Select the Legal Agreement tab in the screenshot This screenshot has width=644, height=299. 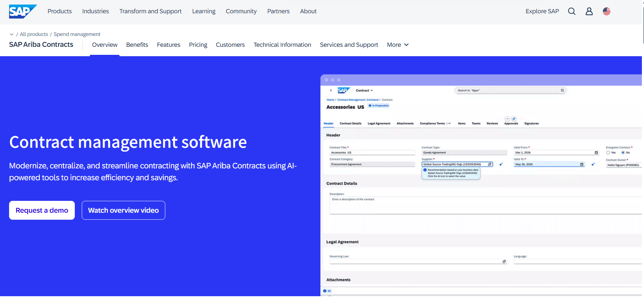379,124
